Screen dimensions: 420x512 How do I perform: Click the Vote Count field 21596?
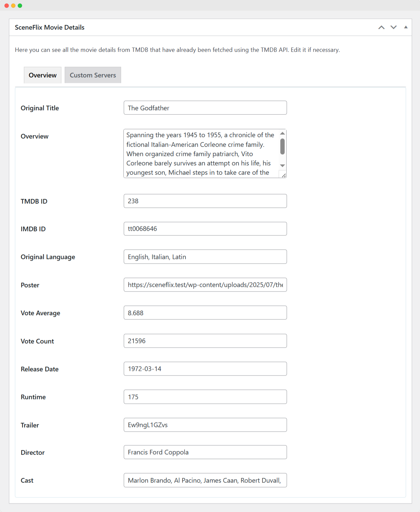[205, 341]
